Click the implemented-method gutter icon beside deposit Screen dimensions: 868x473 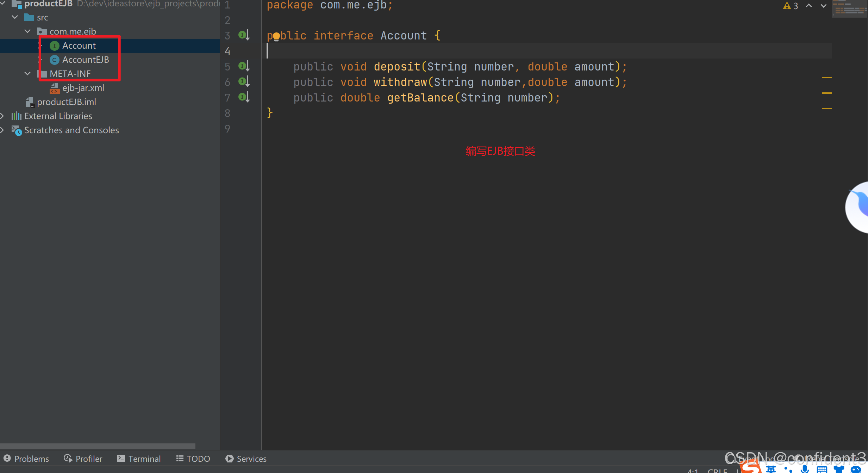(244, 66)
